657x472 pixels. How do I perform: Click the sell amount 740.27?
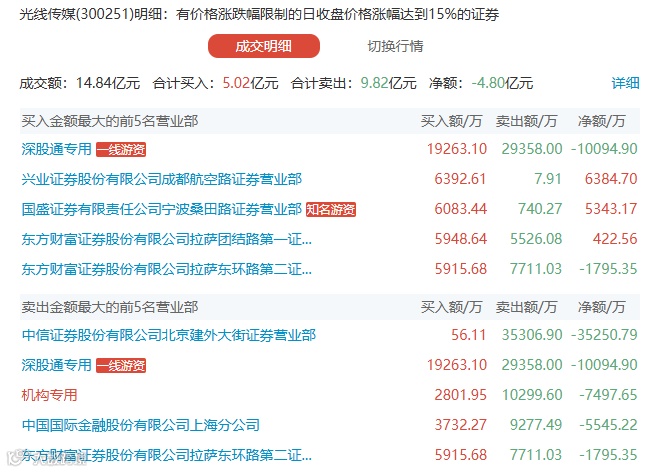click(540, 209)
